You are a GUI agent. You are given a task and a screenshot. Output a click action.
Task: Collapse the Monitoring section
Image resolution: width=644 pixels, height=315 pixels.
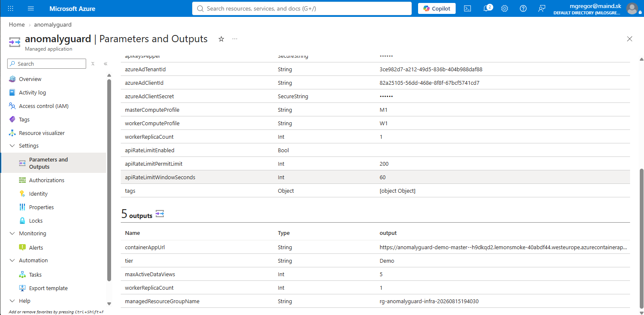click(x=12, y=233)
